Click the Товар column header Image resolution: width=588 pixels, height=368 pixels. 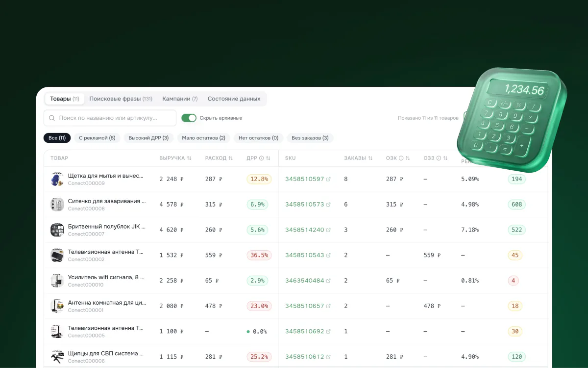59,158
